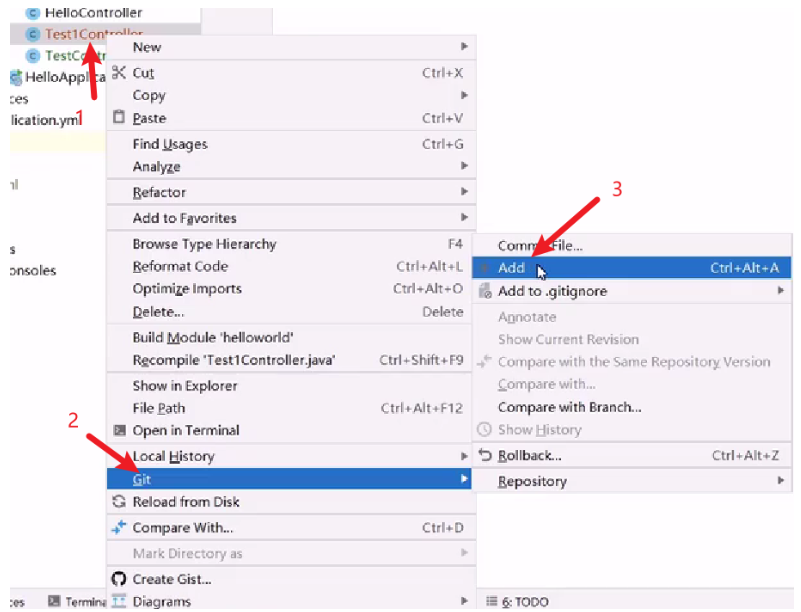Click the file icon beside Add to .gitignore

point(485,291)
